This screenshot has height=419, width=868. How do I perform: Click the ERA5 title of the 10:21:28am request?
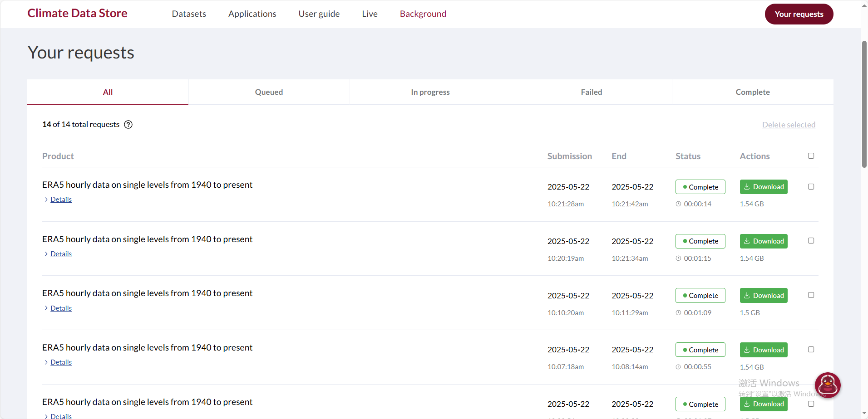click(147, 185)
